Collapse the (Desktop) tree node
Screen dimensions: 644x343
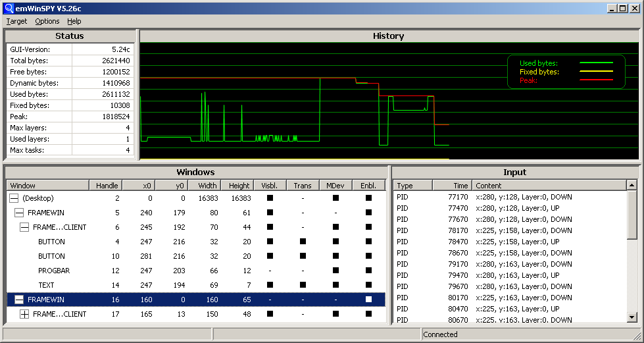tap(14, 198)
